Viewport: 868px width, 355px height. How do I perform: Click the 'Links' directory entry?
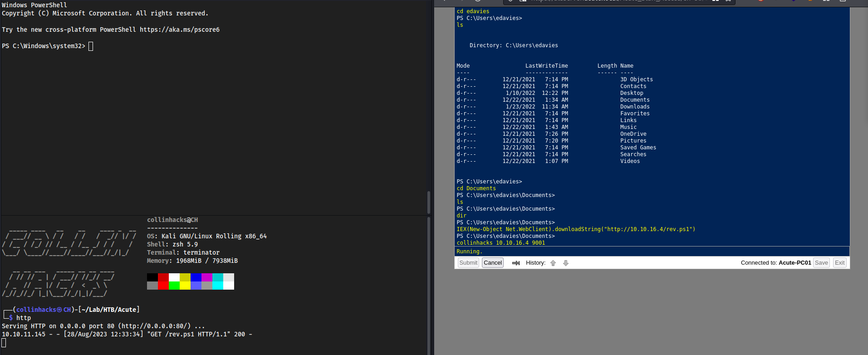click(x=628, y=120)
